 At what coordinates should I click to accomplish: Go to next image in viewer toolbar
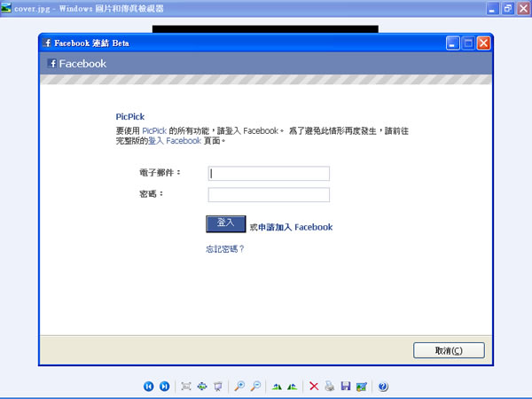click(x=165, y=386)
